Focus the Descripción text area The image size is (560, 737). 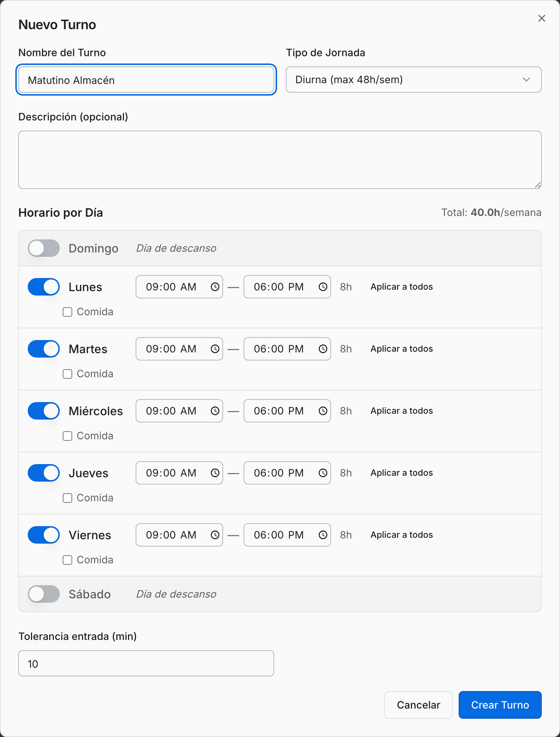point(280,160)
